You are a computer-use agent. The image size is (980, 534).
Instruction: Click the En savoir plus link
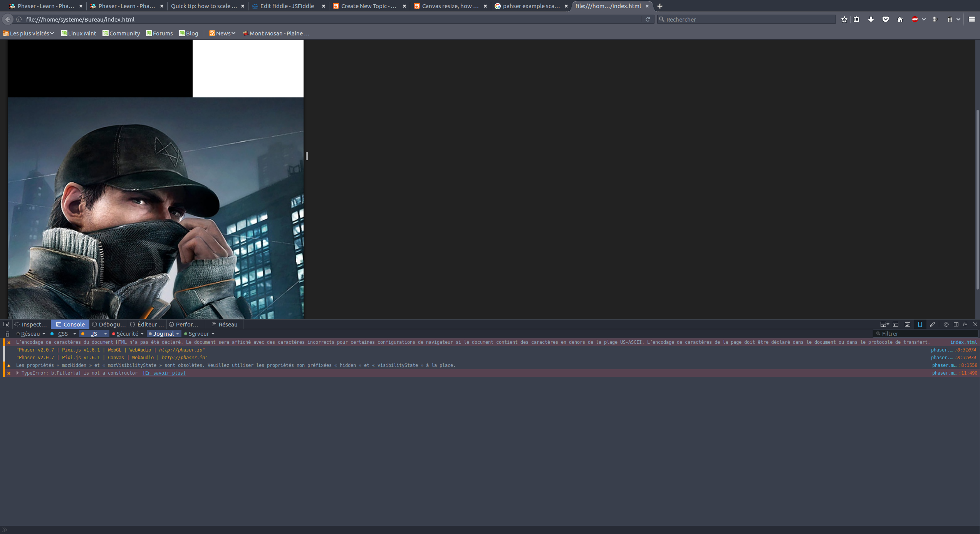coord(164,373)
